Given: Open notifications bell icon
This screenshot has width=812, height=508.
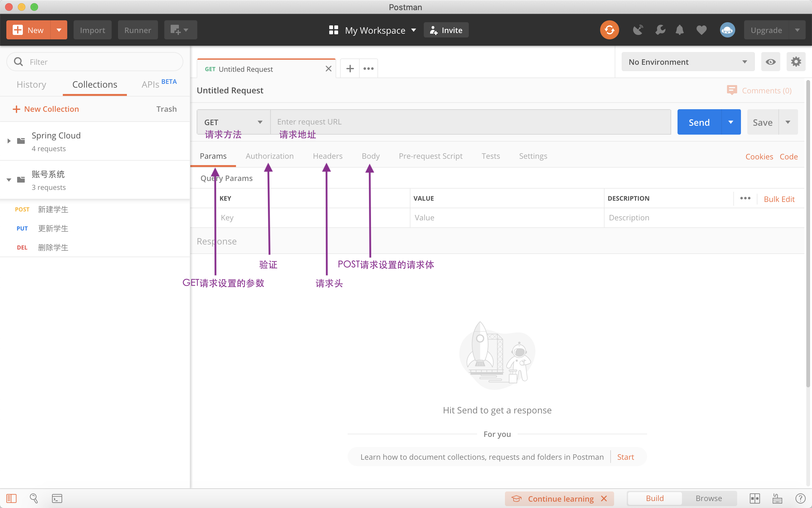Looking at the screenshot, I should (x=680, y=30).
